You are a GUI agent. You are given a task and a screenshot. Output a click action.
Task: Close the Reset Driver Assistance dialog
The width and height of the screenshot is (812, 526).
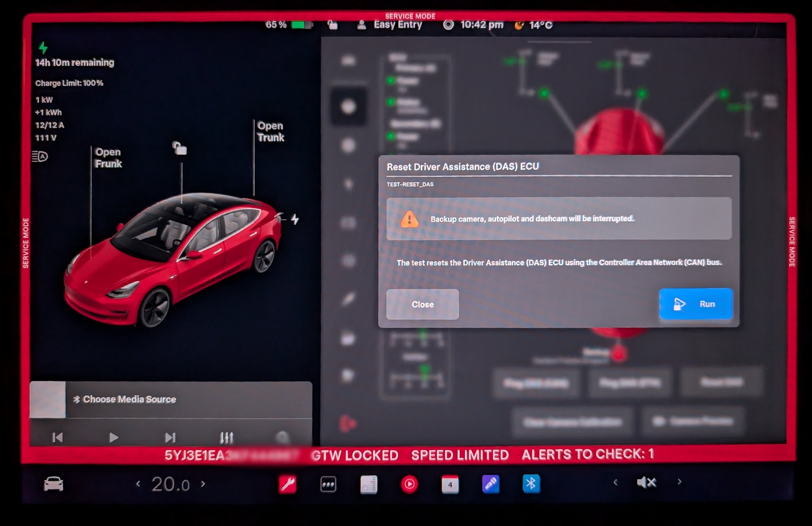(422, 304)
